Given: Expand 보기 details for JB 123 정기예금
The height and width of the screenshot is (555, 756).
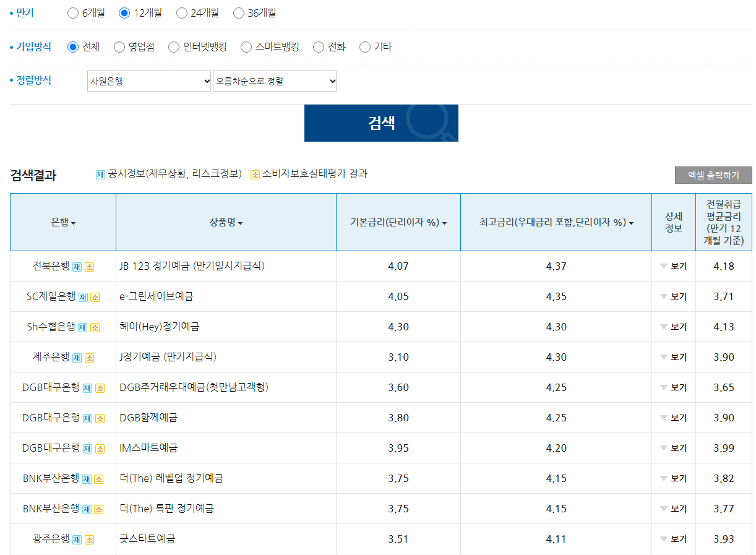Looking at the screenshot, I should click(x=674, y=267).
